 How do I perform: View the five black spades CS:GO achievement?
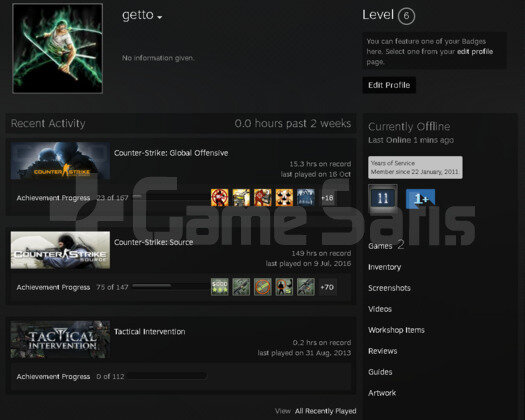pyautogui.click(x=284, y=197)
